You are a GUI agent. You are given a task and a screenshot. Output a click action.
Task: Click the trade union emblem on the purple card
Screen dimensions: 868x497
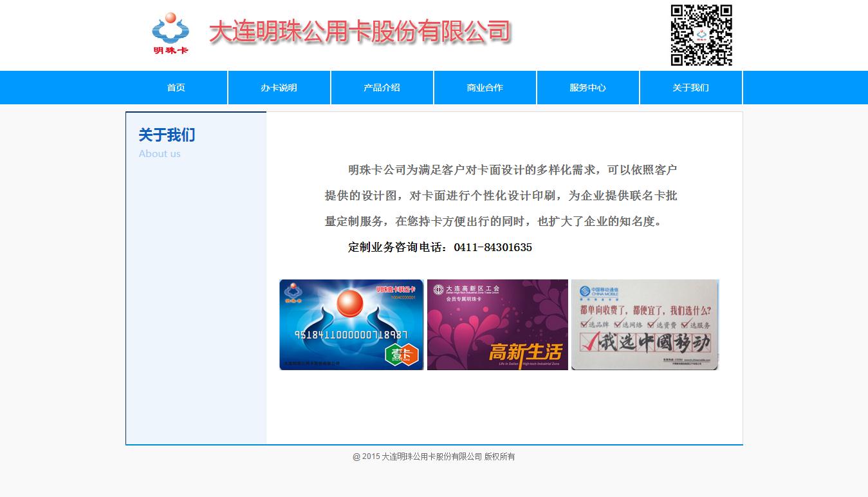pos(438,290)
